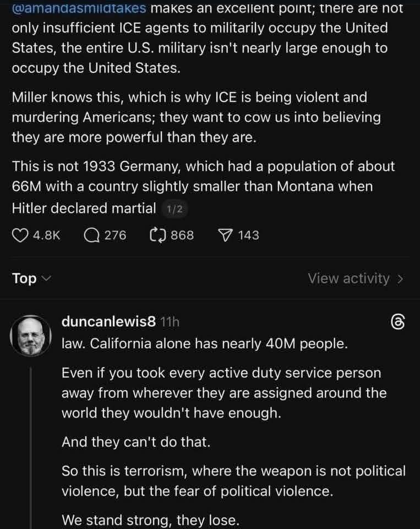Tap the 1/2 thread part indicator
420x529 pixels.
pos(174,209)
